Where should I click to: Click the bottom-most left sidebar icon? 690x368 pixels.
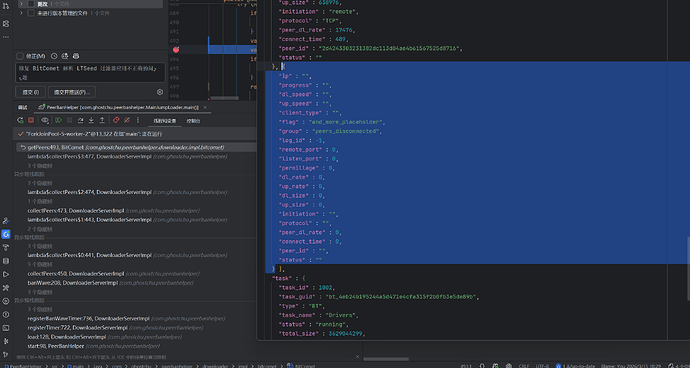(x=6, y=355)
